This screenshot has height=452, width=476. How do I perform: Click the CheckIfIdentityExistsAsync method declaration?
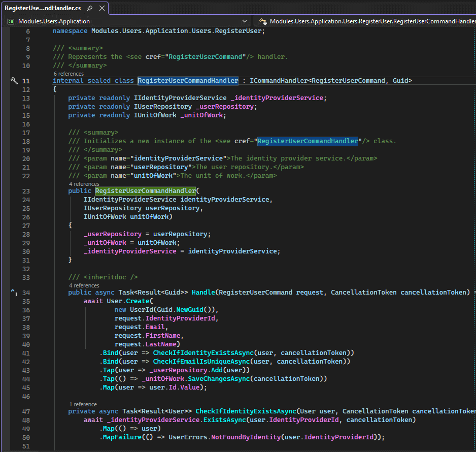(246, 411)
